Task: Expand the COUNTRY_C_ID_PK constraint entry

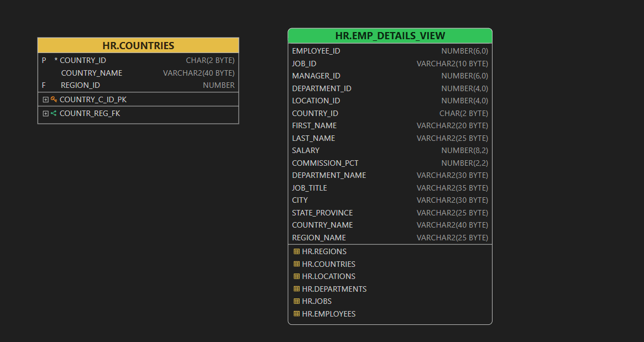Action: coord(46,99)
